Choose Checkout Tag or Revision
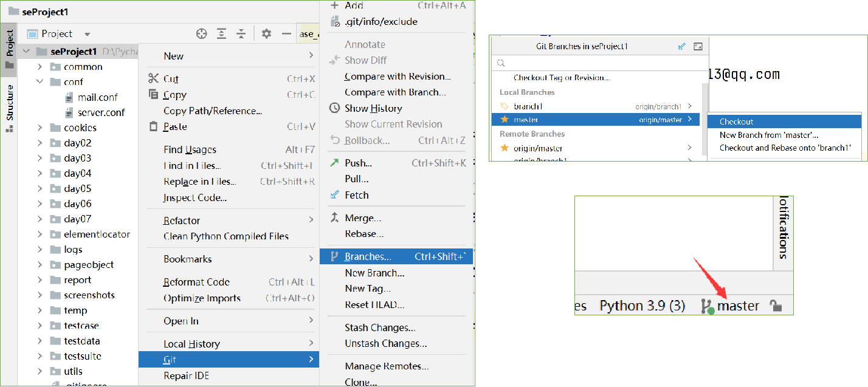Image resolution: width=868 pixels, height=387 pixels. click(x=596, y=78)
